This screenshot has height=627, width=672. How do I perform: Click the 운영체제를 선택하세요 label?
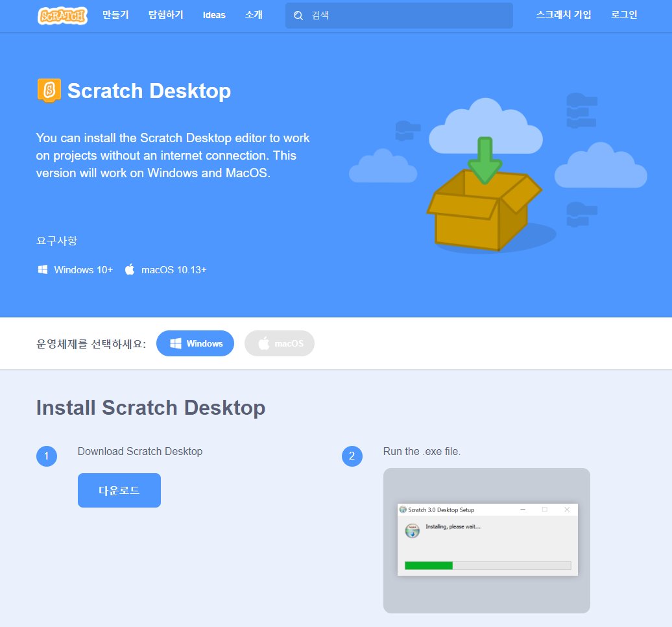91,344
